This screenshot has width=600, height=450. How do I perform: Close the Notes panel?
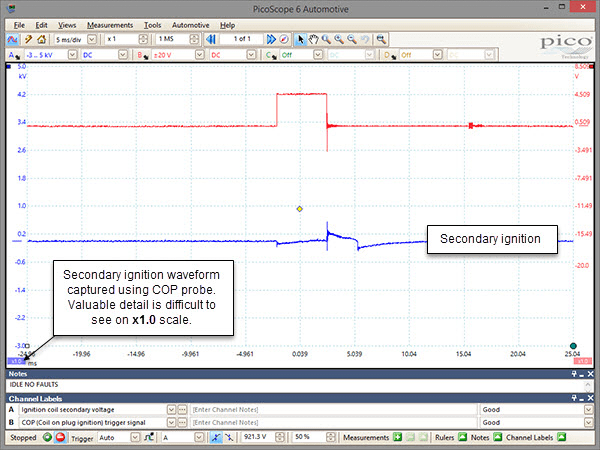590,374
